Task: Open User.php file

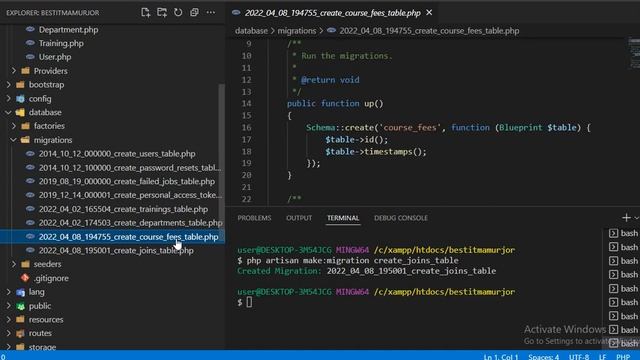Action: point(55,57)
